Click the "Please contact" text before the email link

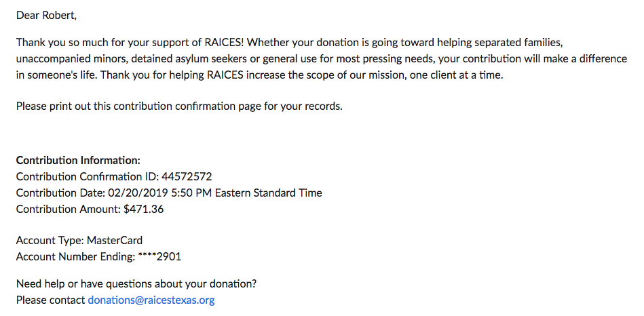[50, 300]
